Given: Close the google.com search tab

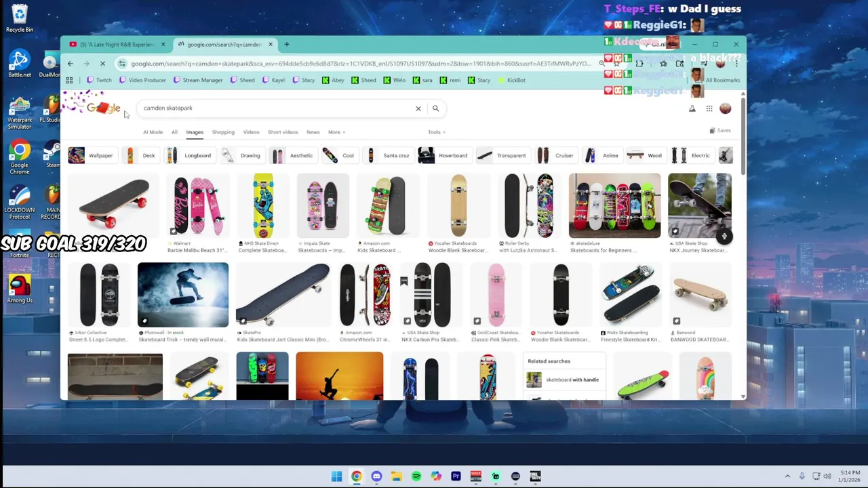Looking at the screenshot, I should click(271, 45).
